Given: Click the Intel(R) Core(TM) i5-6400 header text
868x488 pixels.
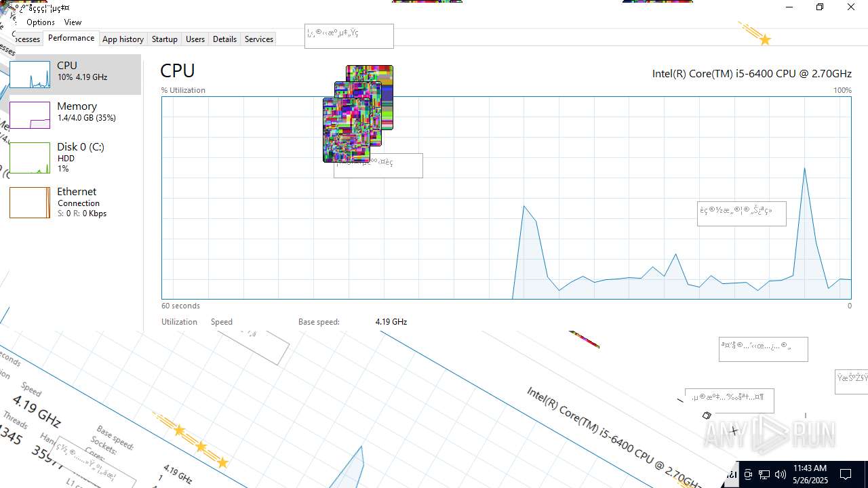Looking at the screenshot, I should [x=751, y=73].
